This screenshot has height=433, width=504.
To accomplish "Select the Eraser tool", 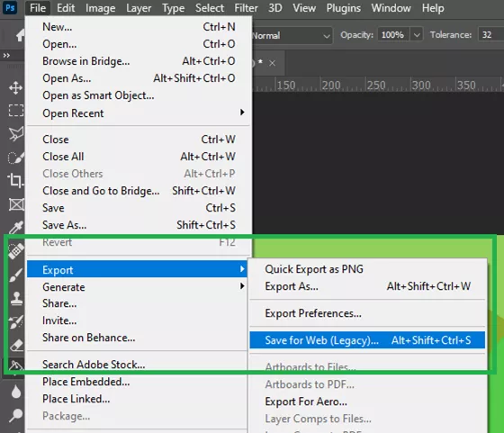I will tap(16, 346).
